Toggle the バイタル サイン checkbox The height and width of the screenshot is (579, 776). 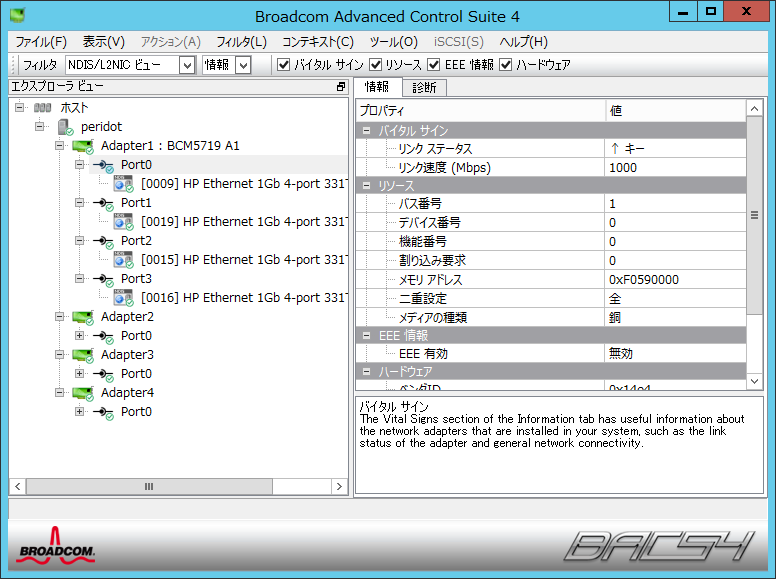[x=284, y=65]
